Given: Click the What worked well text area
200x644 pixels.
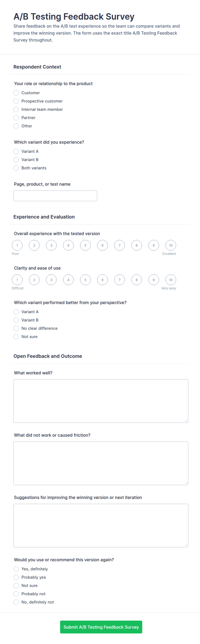Looking at the screenshot, I should click(101, 401).
